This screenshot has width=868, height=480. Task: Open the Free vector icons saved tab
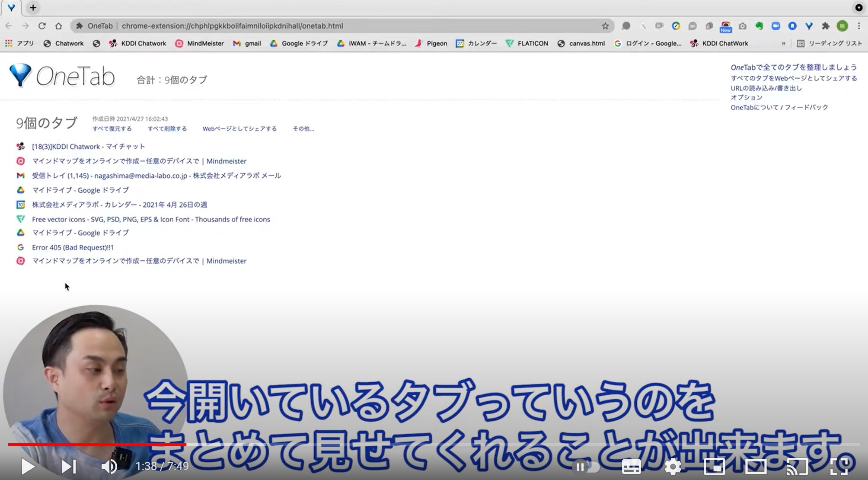pos(151,219)
